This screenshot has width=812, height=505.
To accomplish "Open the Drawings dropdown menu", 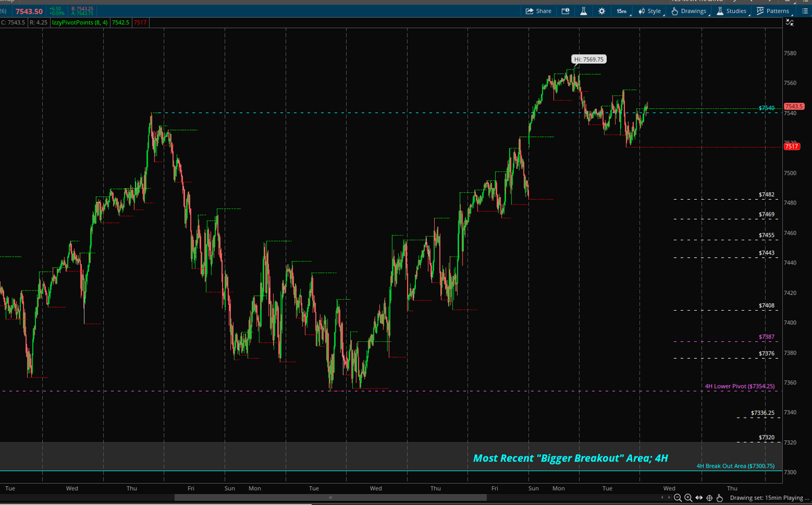I will point(689,11).
